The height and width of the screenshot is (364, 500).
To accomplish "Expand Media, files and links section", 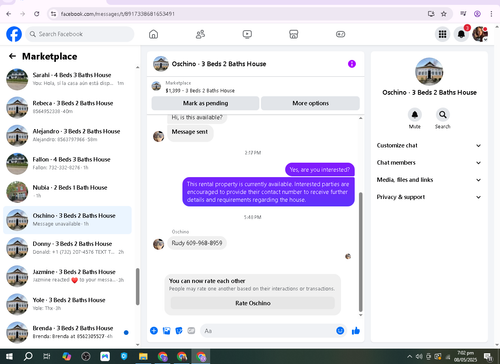I will click(x=429, y=180).
